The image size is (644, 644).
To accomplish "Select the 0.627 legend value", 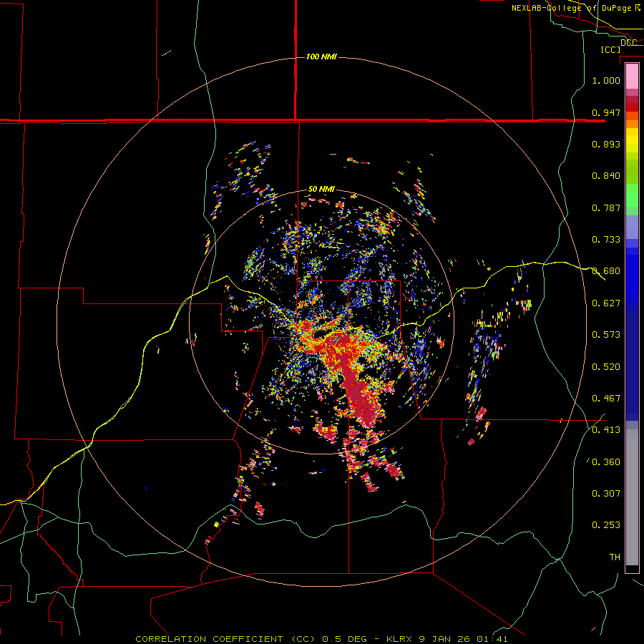I will [606, 303].
